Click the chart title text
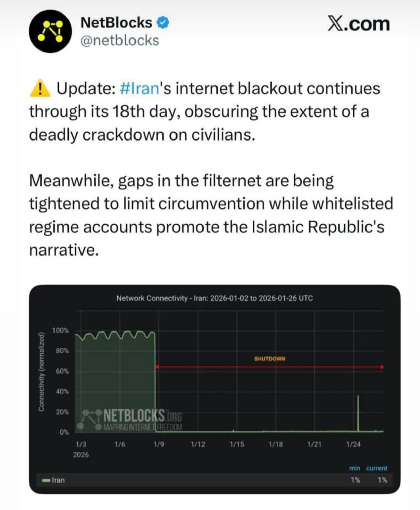This screenshot has height=510, width=420. [214, 298]
